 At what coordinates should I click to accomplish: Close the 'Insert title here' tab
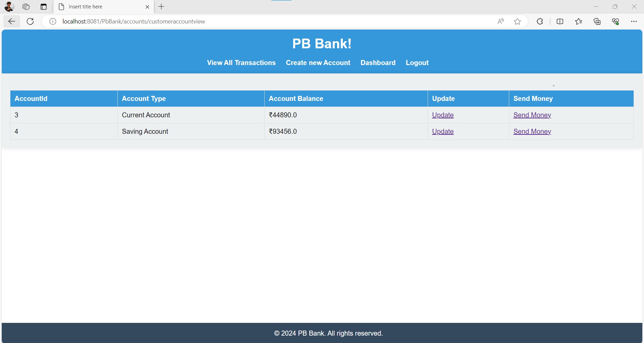coord(147,7)
